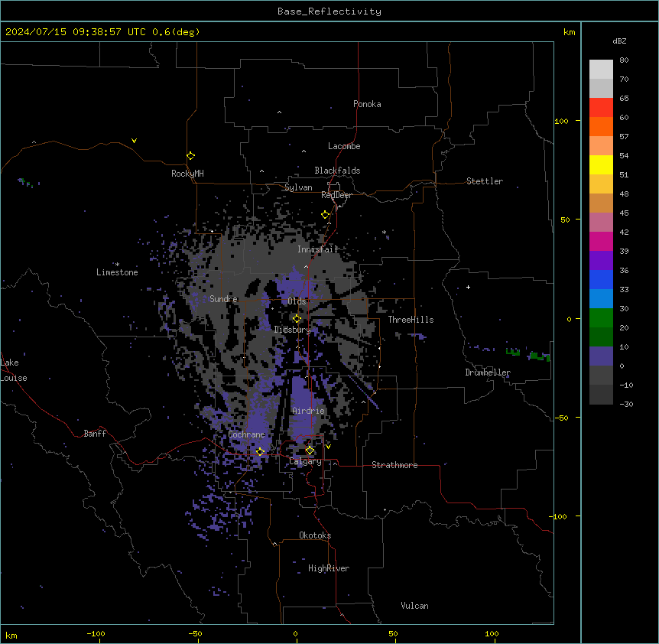Image resolution: width=659 pixels, height=644 pixels.
Task: Click the Innisfail city label
Action: (x=317, y=249)
